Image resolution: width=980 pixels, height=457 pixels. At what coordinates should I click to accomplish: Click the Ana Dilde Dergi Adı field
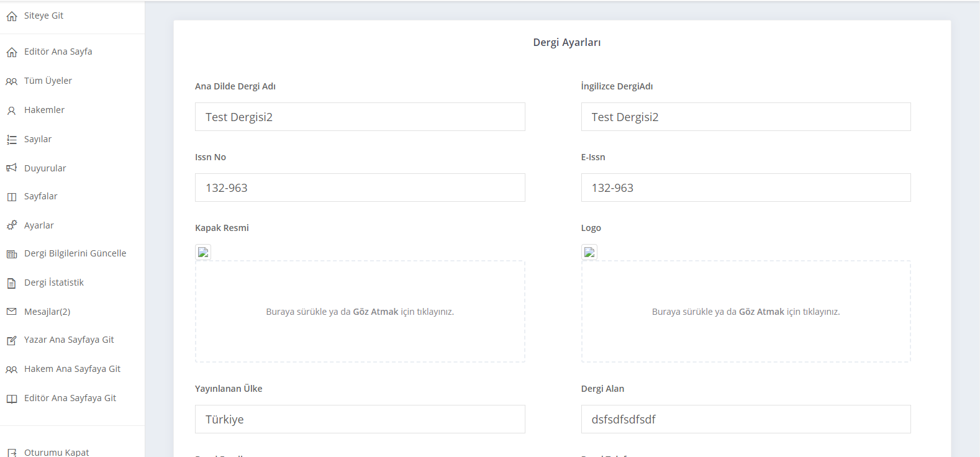[x=360, y=117]
